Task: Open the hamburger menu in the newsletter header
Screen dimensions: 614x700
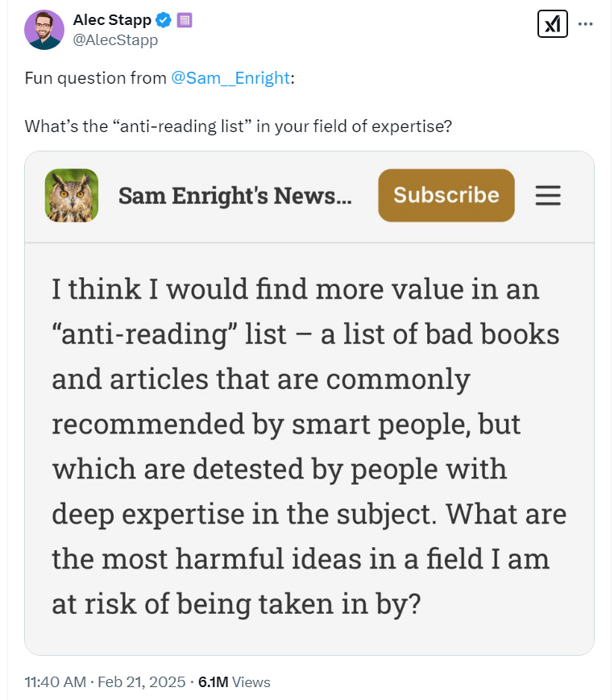Action: [548, 195]
